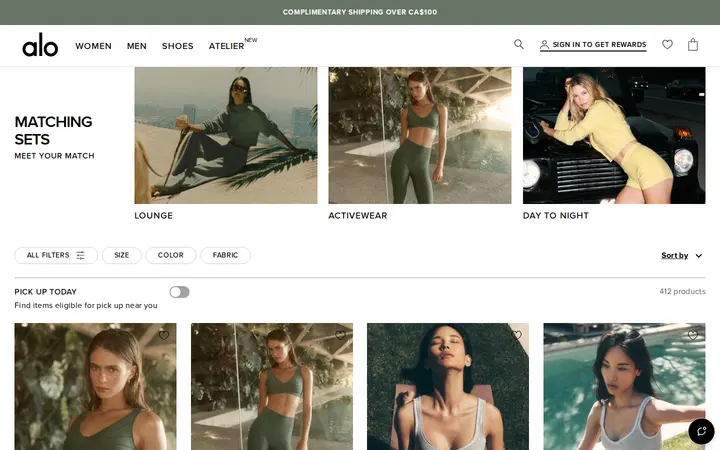Open All Filters panel
Image resolution: width=720 pixels, height=450 pixels.
[x=56, y=255]
